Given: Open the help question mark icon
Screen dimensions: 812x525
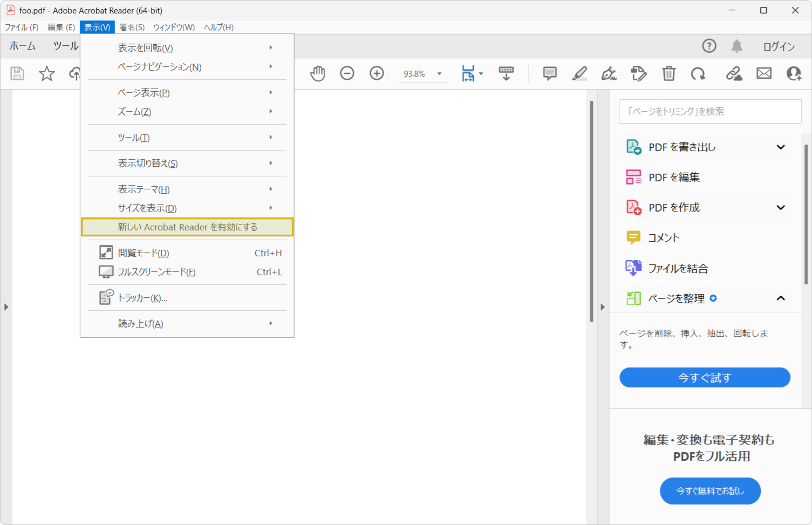Looking at the screenshot, I should (709, 46).
